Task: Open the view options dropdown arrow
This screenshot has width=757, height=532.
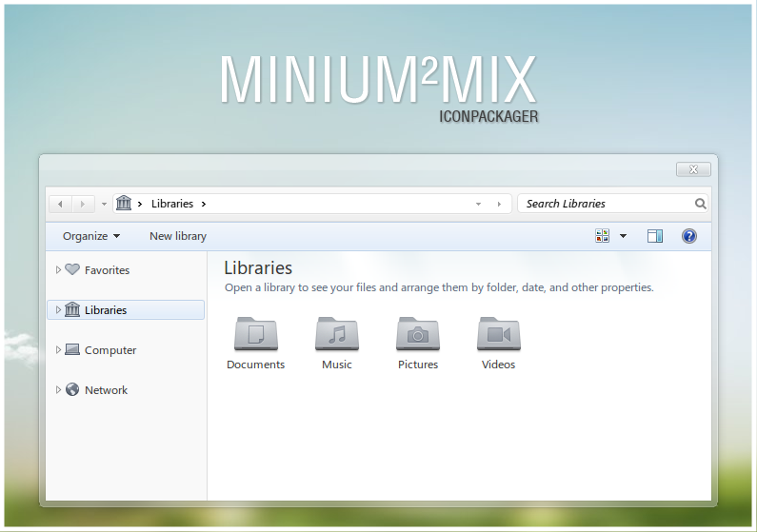Action: click(x=624, y=236)
